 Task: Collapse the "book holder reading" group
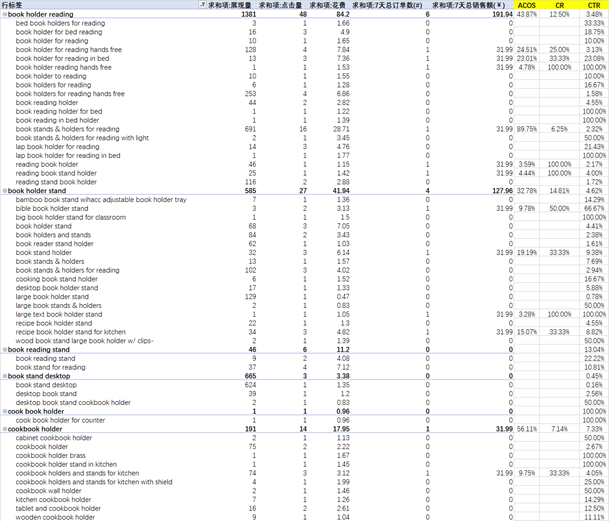click(3, 15)
